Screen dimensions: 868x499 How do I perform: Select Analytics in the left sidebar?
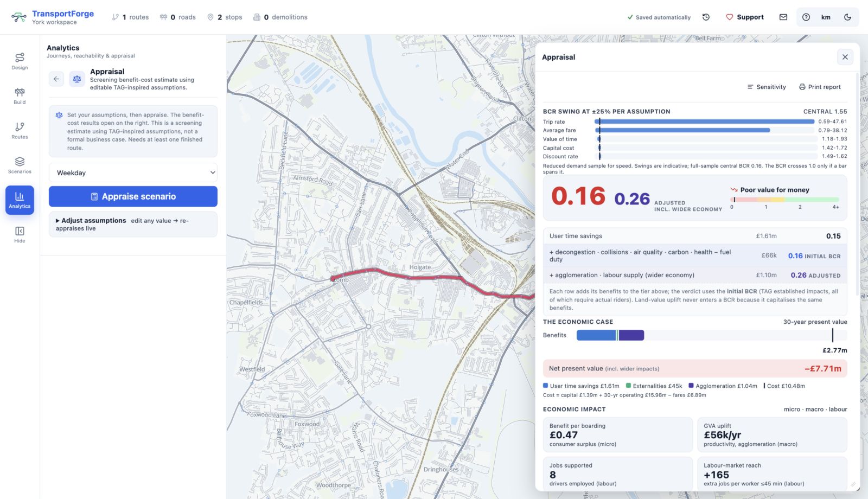click(20, 200)
